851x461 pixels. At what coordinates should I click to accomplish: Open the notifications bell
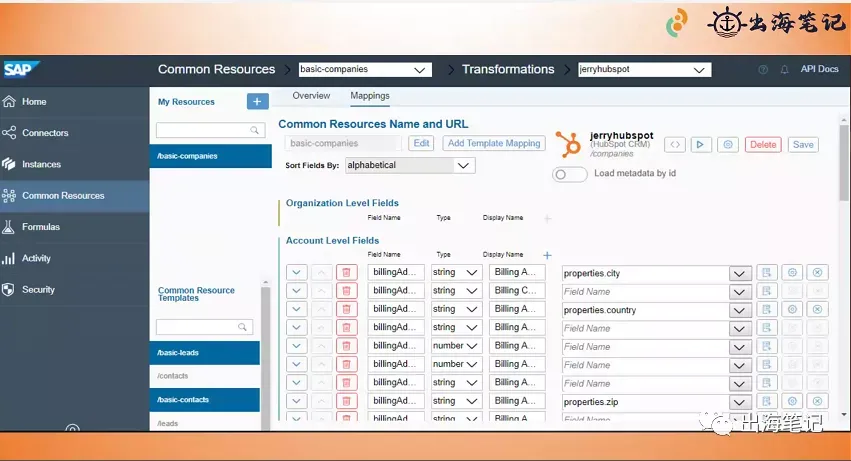click(x=784, y=70)
